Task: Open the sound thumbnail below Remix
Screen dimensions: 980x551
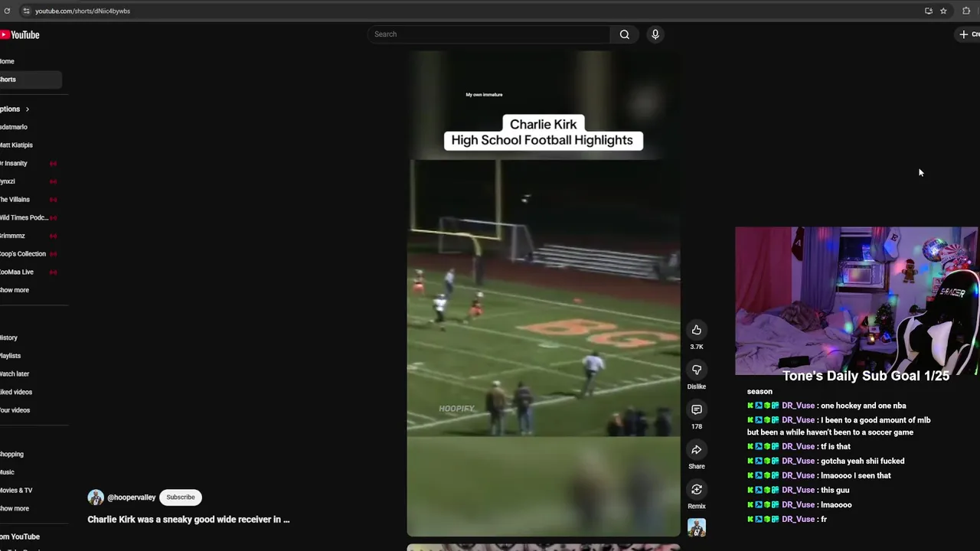Action: pos(697,527)
